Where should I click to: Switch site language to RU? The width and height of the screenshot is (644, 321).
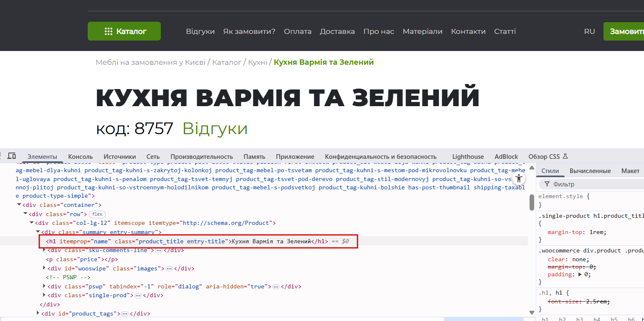pos(590,31)
